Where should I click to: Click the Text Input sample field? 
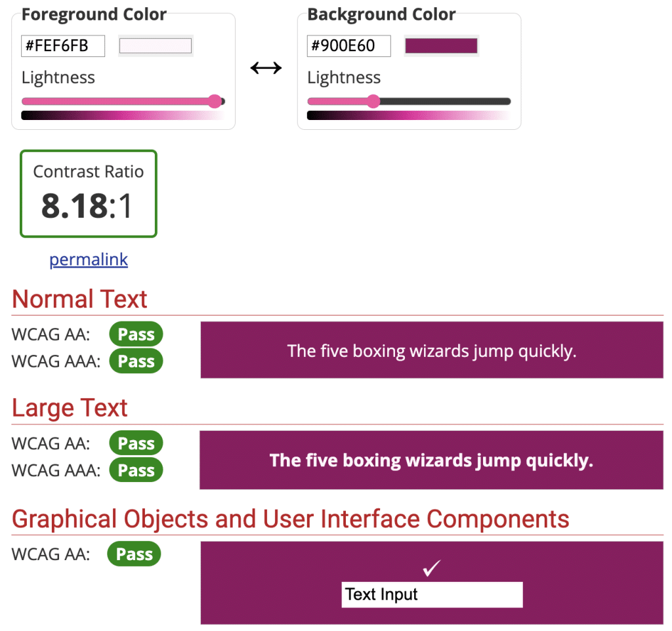pyautogui.click(x=432, y=594)
